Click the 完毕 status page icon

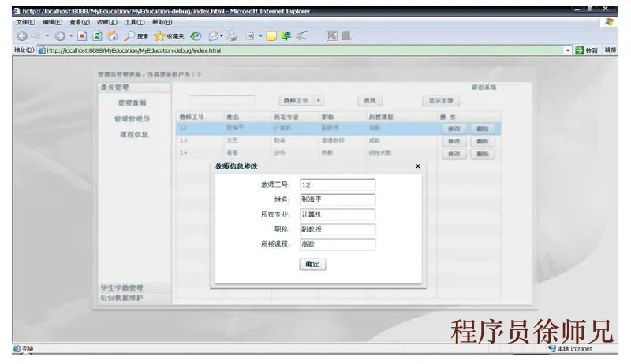17,349
